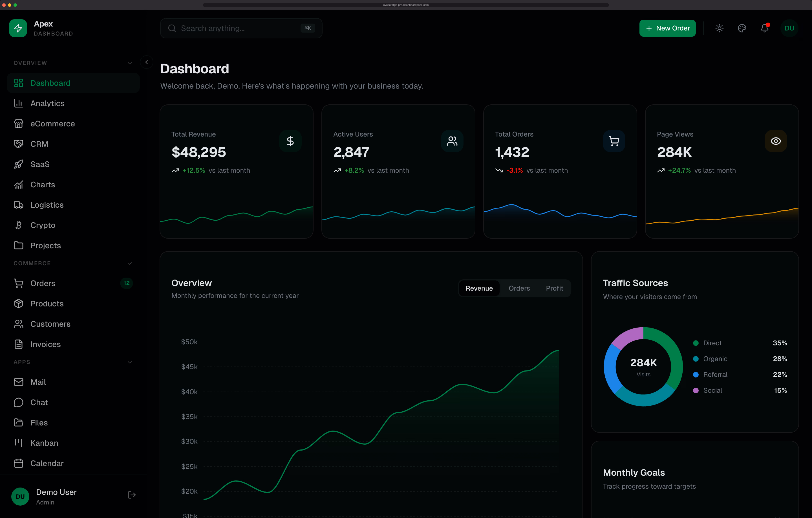Click the cart icon on Total Orders

coord(614,141)
